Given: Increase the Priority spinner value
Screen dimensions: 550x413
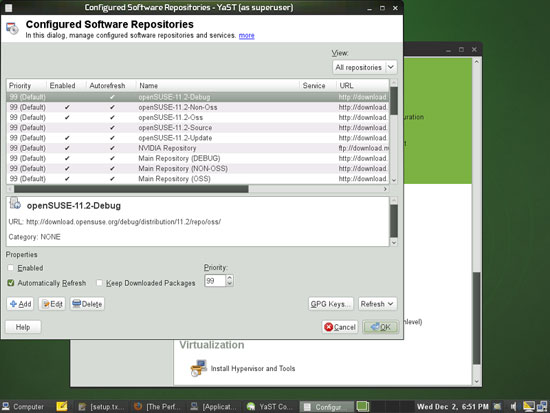Looking at the screenshot, I should (x=229, y=278).
